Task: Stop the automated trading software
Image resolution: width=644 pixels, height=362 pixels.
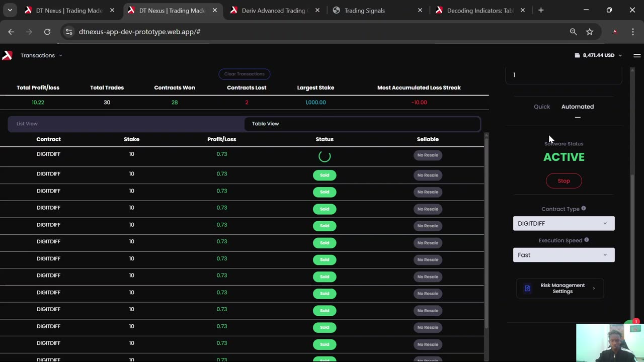Action: click(563, 180)
